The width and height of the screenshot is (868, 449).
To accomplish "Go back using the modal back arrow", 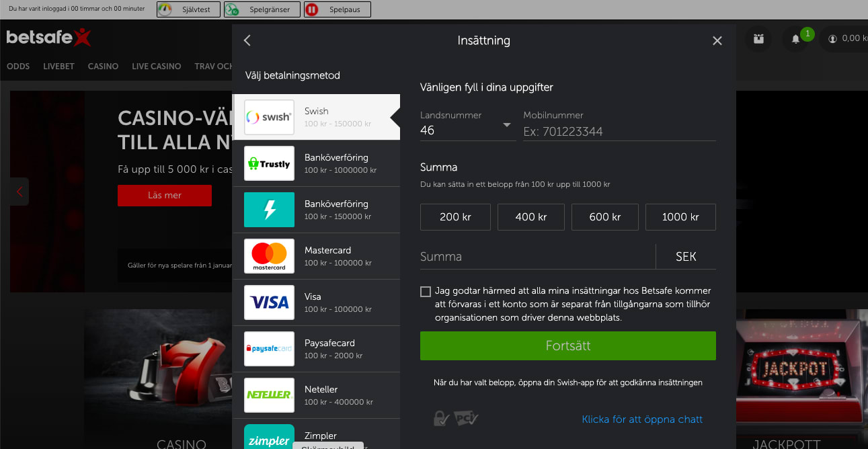I will tap(247, 40).
